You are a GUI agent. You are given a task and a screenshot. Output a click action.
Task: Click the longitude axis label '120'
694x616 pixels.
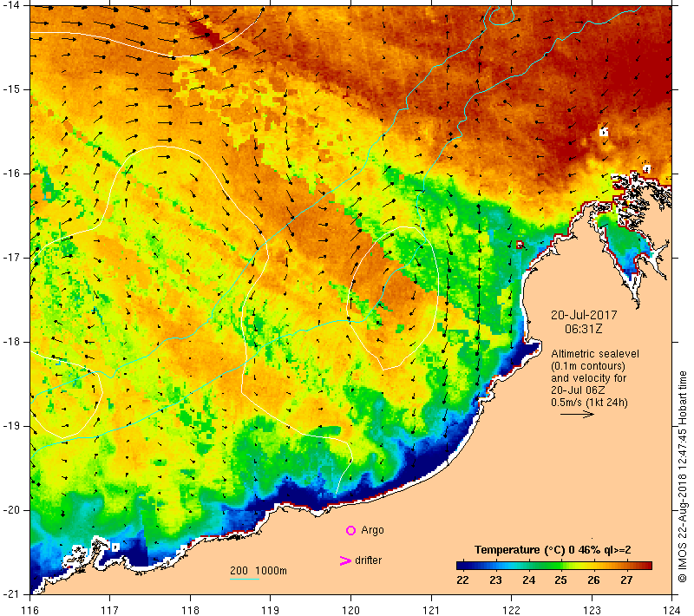click(x=351, y=610)
